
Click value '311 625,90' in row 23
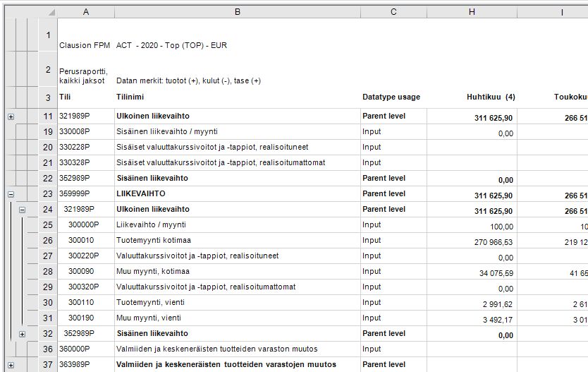click(x=472, y=194)
